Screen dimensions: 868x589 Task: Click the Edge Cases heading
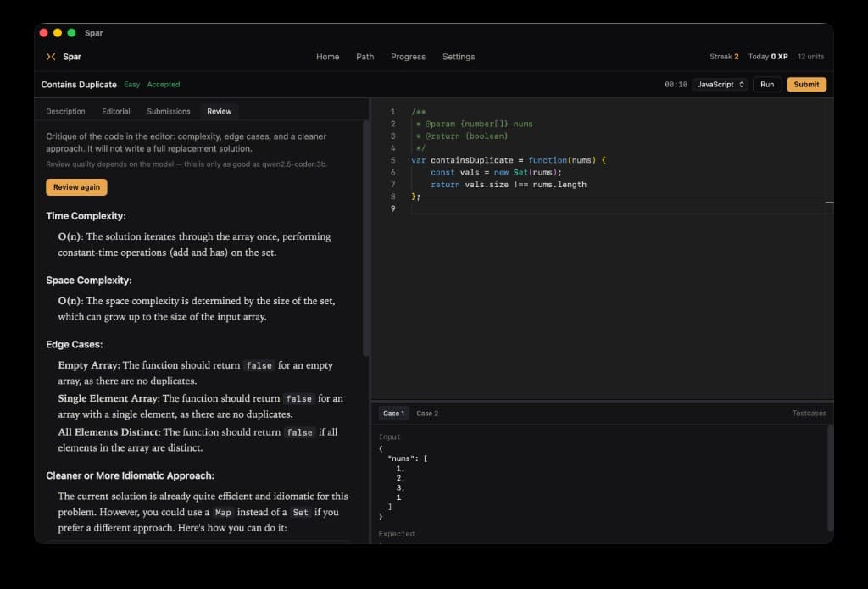point(75,344)
